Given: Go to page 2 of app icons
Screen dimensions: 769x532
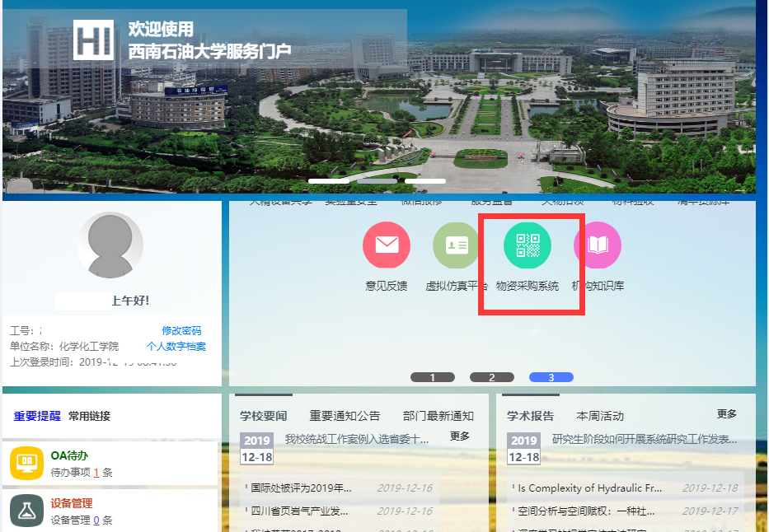Looking at the screenshot, I should coord(492,377).
